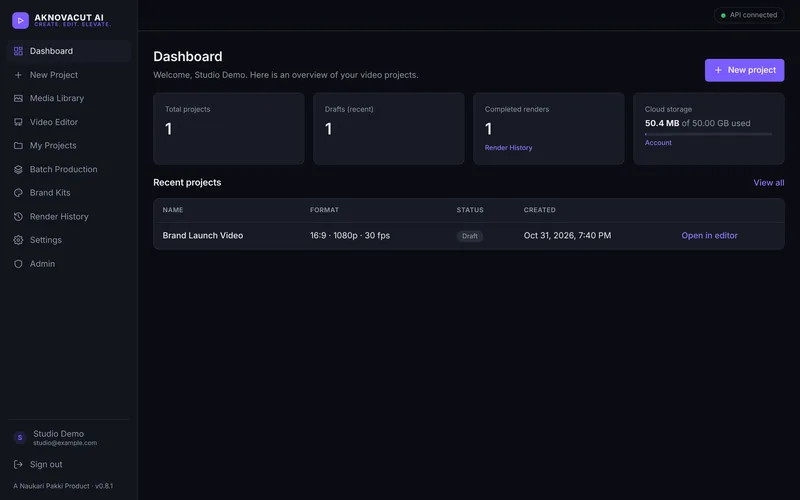Click the Studio Demo avatar circle
This screenshot has height=500, width=800.
(x=20, y=438)
